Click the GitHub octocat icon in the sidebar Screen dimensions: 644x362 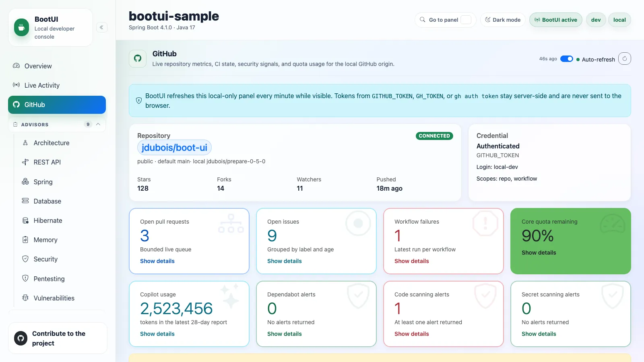coord(16,105)
